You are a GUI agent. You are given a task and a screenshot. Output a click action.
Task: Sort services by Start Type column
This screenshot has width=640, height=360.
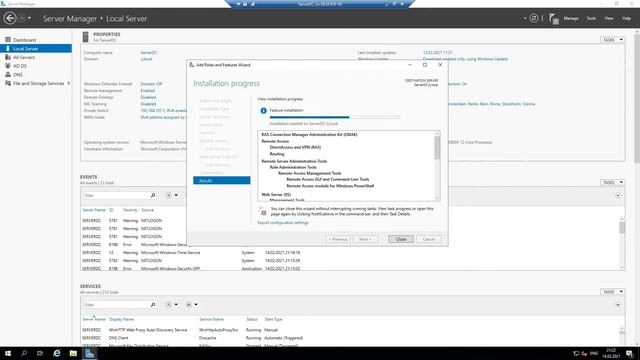pyautogui.click(x=273, y=319)
